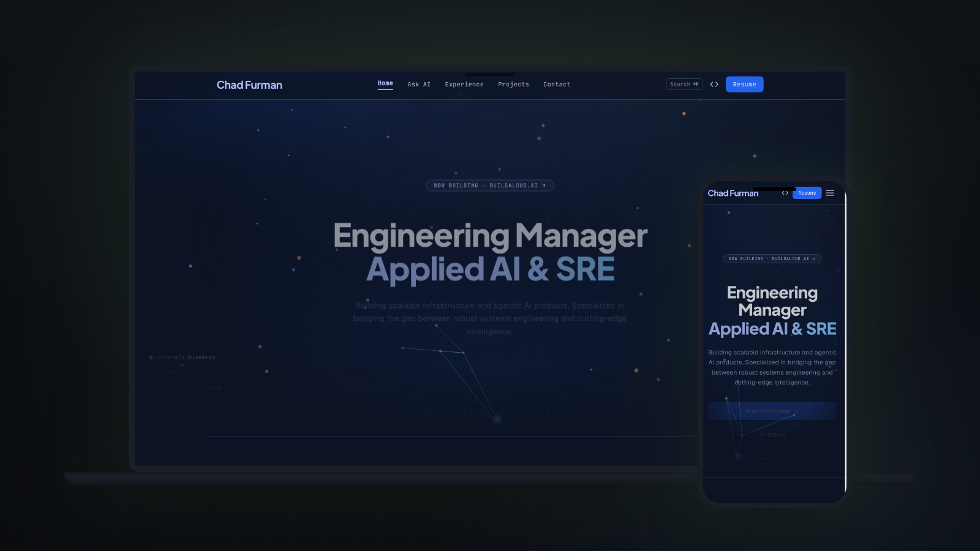Go to the Home nav item
This screenshot has width=980, height=551.
tap(385, 83)
